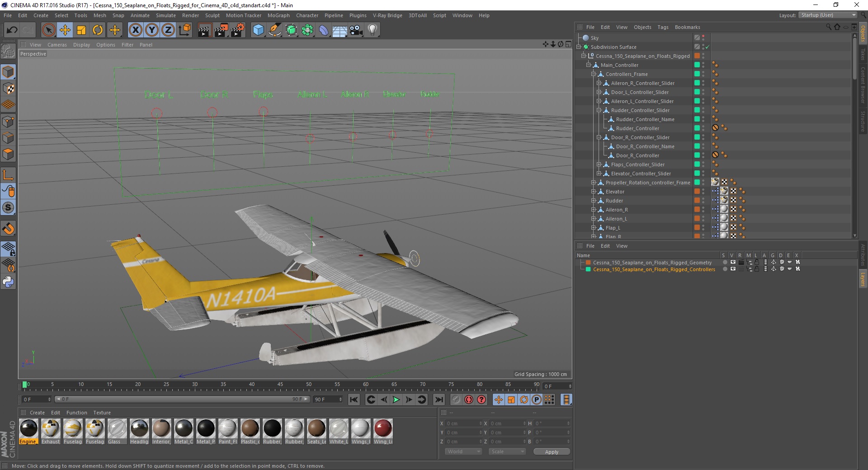Open Edit Render Settings icon
Image resolution: width=868 pixels, height=470 pixels.
(x=238, y=30)
